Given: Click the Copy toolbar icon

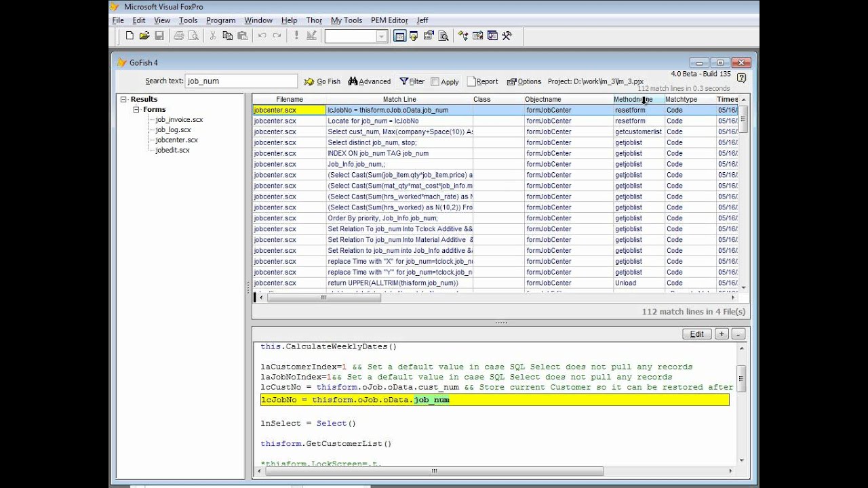Looking at the screenshot, I should [228, 36].
